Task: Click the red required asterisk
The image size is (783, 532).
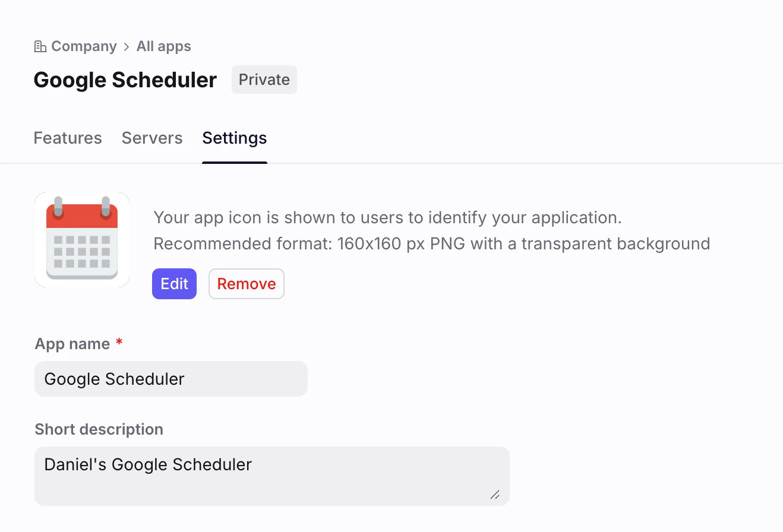Action: pos(119,343)
